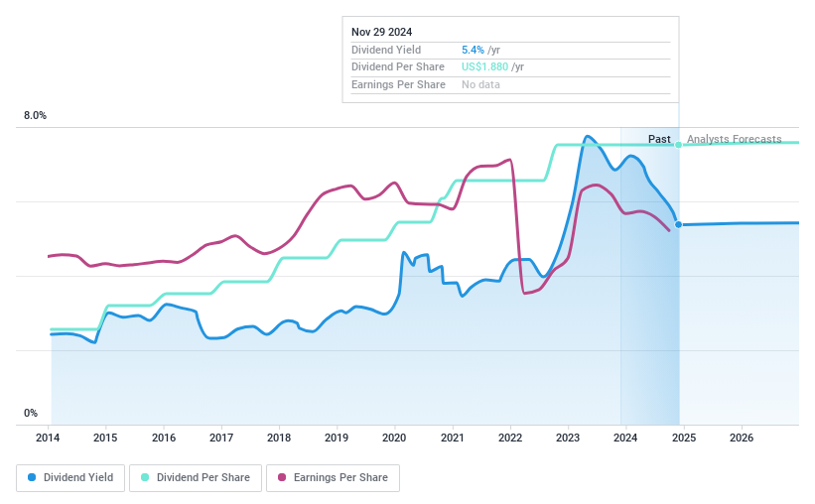Click the 2020 x-axis year label
The height and width of the screenshot is (504, 815).
(394, 438)
